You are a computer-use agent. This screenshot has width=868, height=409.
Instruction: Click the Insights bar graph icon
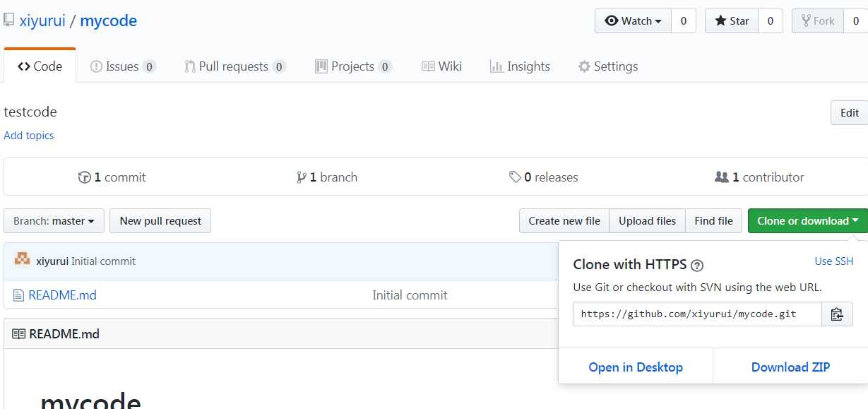pos(497,66)
